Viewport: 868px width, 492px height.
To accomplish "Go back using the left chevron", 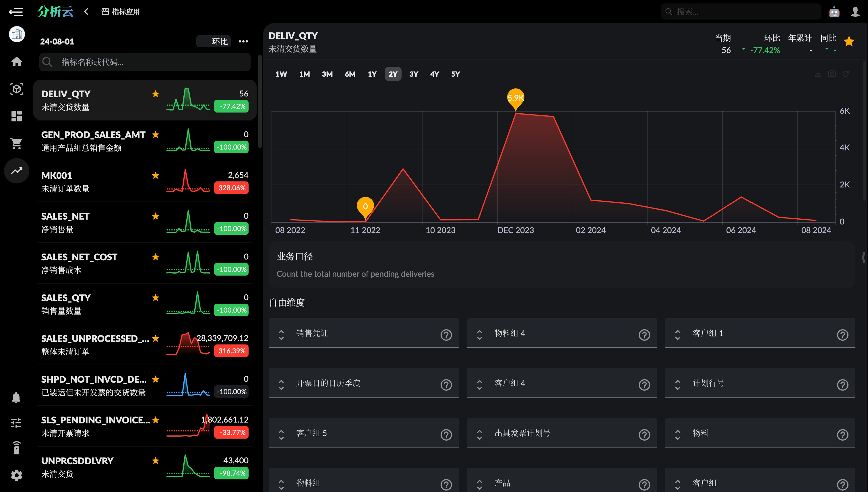I will coord(86,12).
